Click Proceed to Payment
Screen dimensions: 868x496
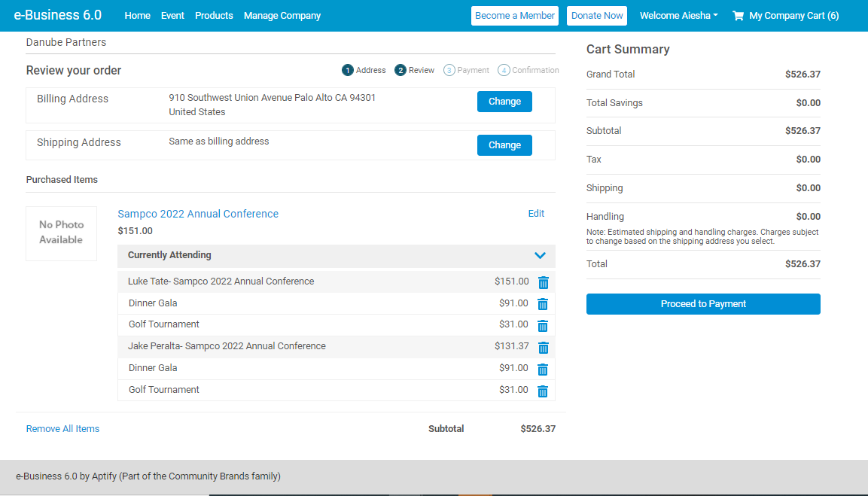click(702, 304)
